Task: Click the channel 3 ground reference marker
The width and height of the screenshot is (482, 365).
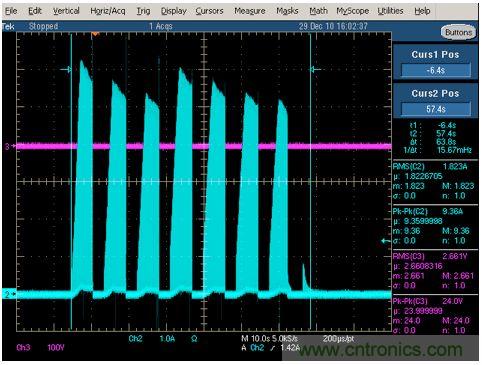Action: point(10,146)
